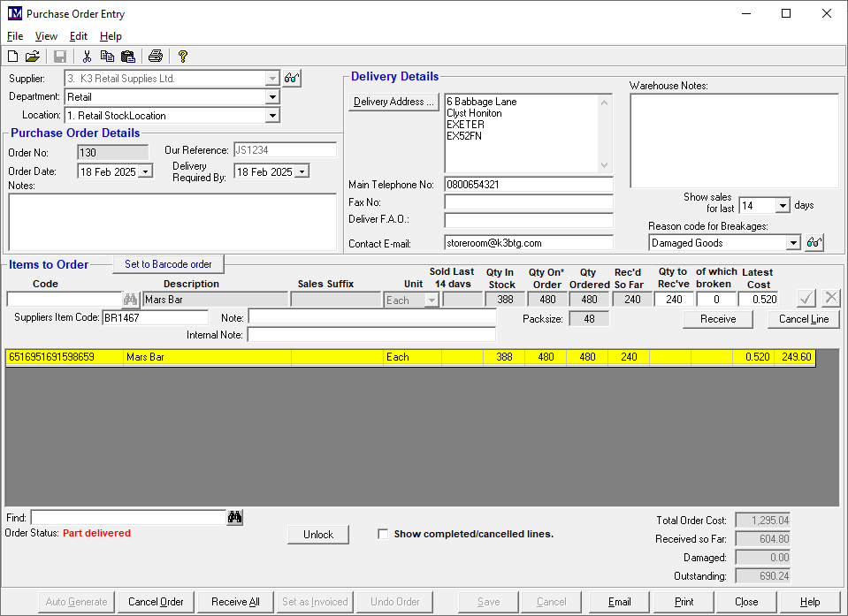The image size is (848, 616).
Task: Click the Qty to Receive input field
Action: [x=673, y=300]
